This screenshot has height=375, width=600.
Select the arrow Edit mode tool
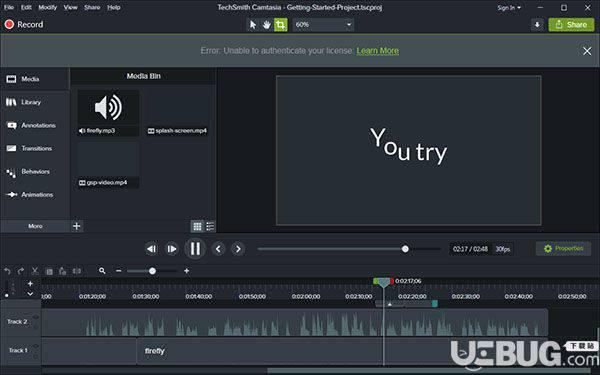tap(253, 25)
